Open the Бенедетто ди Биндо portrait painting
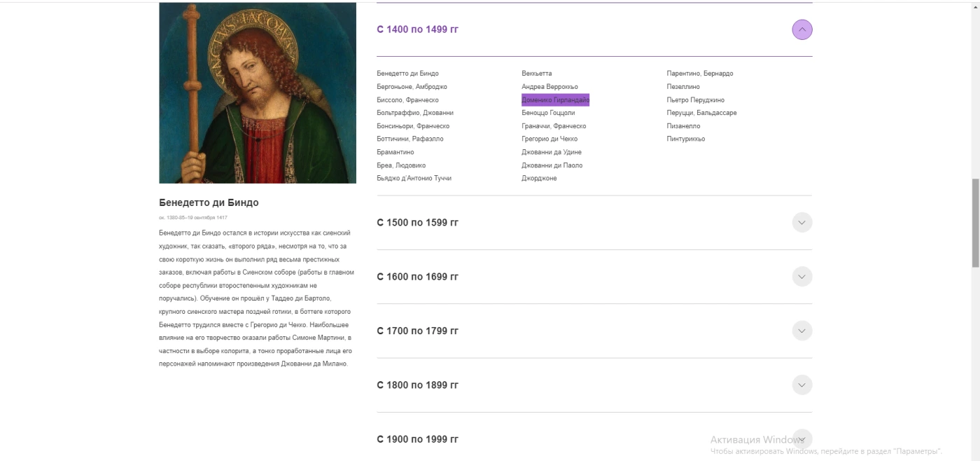This screenshot has height=461, width=980. 257,92
